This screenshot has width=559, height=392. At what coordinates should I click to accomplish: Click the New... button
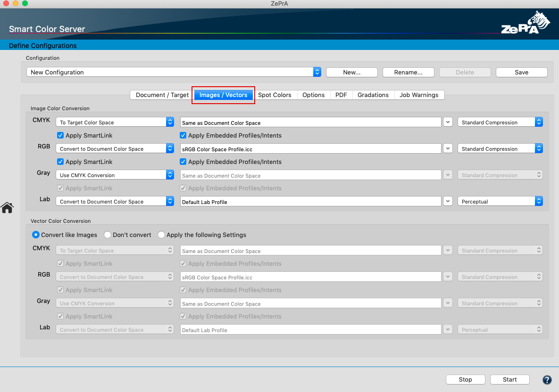351,72
